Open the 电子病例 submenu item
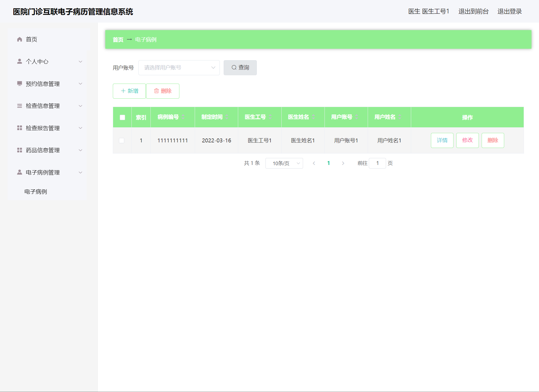539x392 pixels. (36, 192)
